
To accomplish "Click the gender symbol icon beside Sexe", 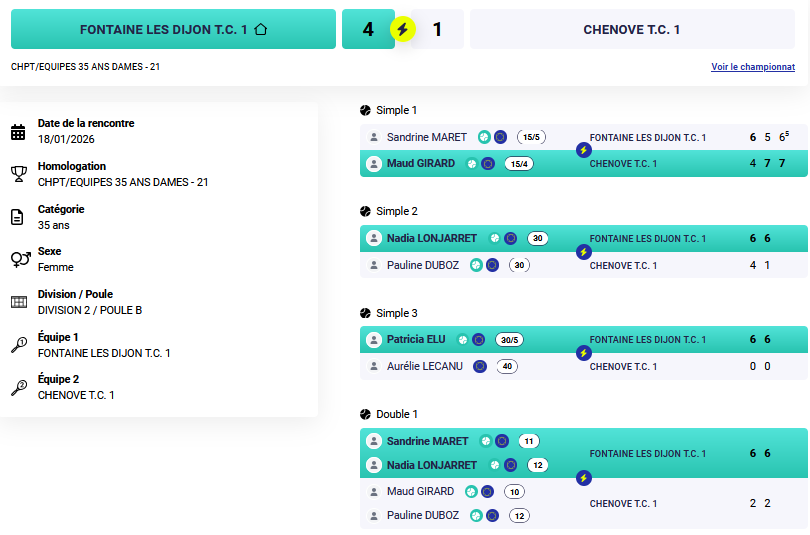I will click(x=19, y=260).
